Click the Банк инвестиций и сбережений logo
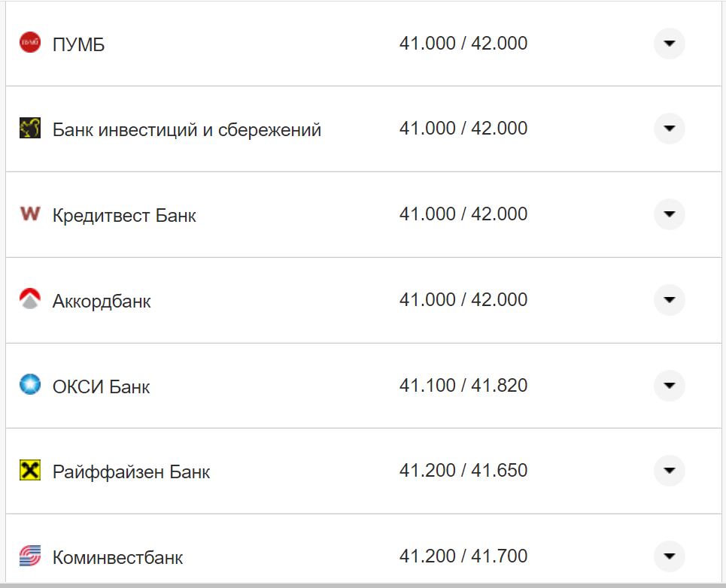The height and width of the screenshot is (588, 726). [x=29, y=129]
